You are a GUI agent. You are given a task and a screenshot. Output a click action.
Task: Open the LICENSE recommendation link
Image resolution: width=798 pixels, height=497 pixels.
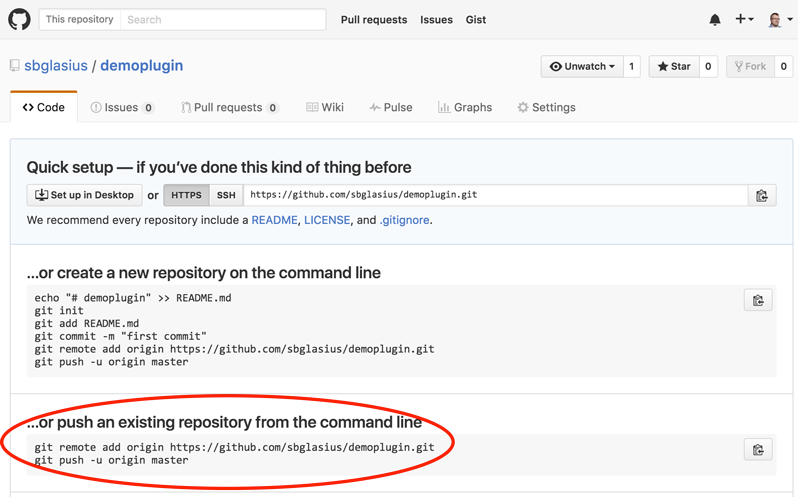(x=327, y=220)
